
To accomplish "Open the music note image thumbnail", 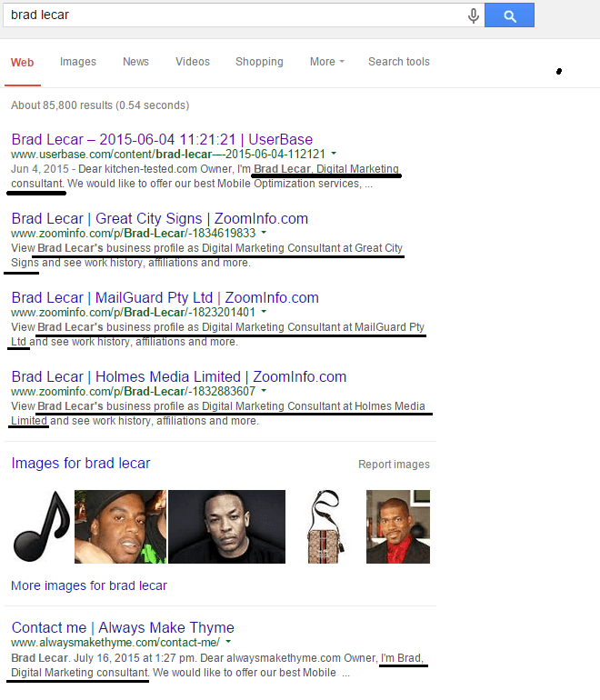I will click(x=41, y=526).
